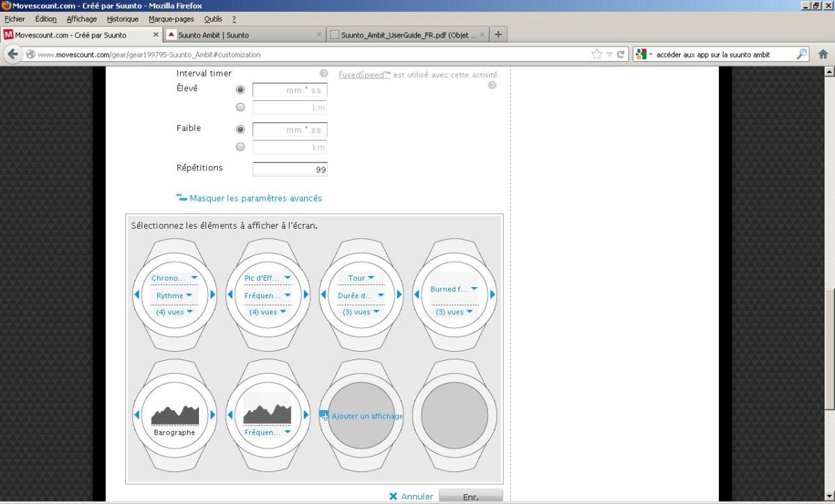Expand the Pic d'Eff... dropdown
The image size is (835, 504).
pos(268,278)
